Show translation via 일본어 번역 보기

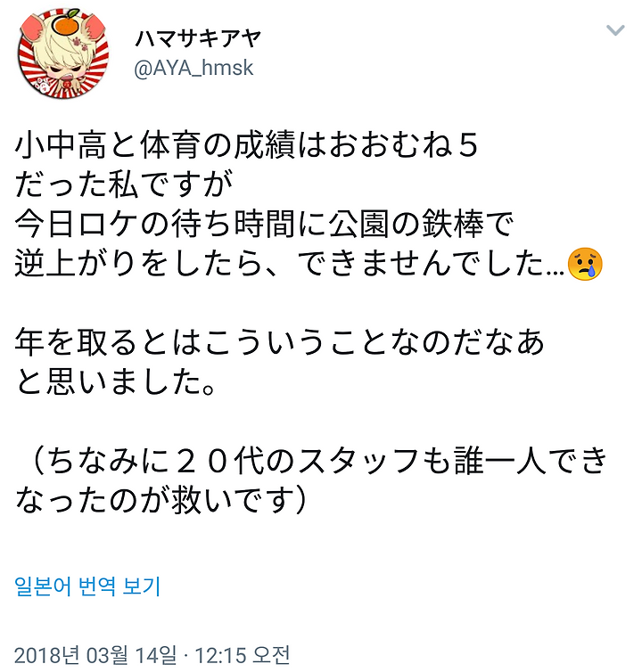(87, 586)
